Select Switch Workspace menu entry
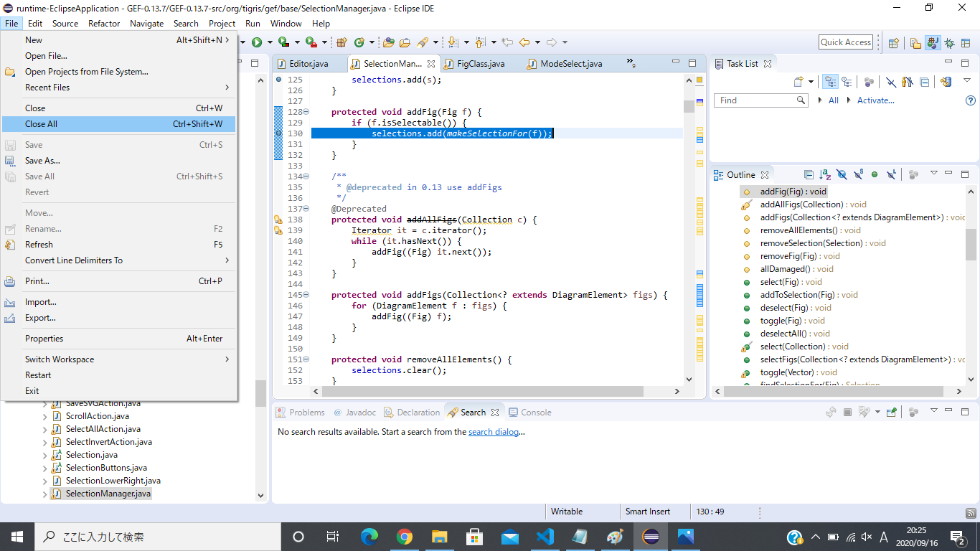Image resolution: width=980 pixels, height=551 pixels. [119, 359]
